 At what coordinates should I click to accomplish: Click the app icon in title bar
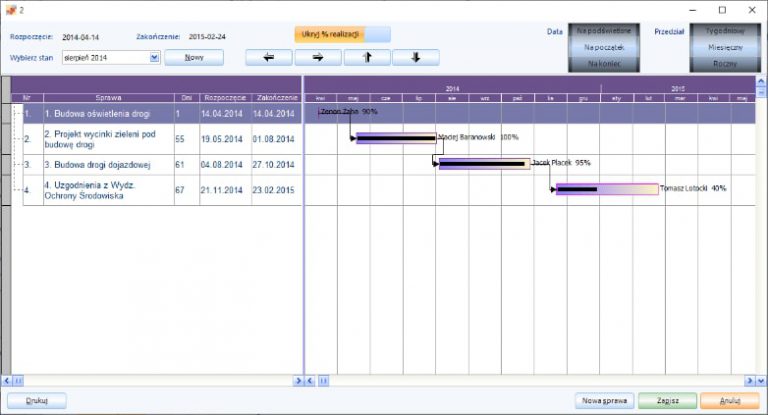coord(10,9)
